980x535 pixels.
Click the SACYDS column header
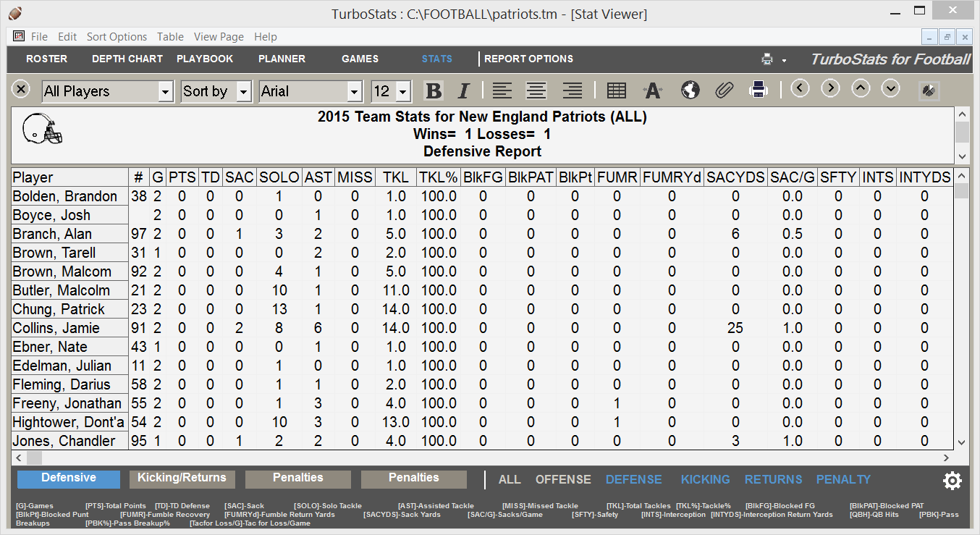pos(735,177)
